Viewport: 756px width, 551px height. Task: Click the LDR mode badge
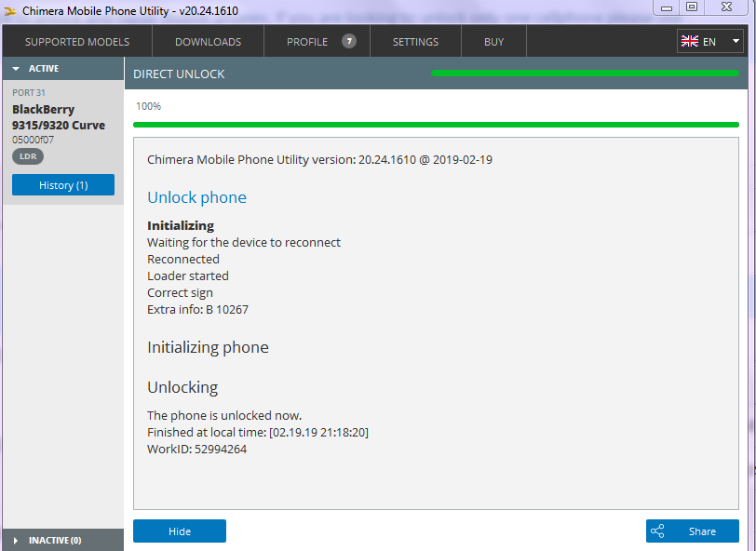(28, 156)
